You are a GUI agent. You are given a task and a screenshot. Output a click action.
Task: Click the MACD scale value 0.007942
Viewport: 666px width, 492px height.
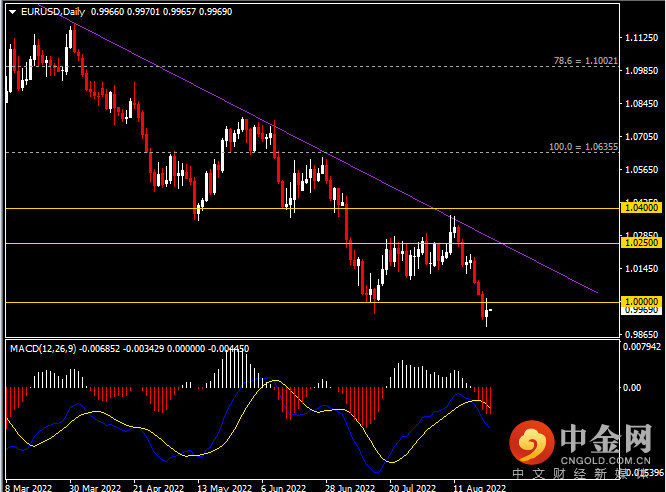click(x=642, y=347)
